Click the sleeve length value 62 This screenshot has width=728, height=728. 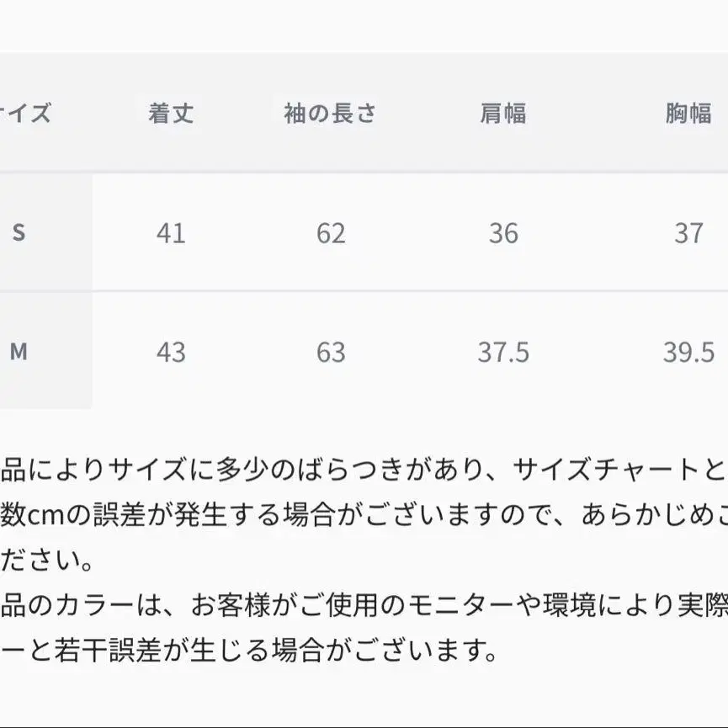point(331,233)
